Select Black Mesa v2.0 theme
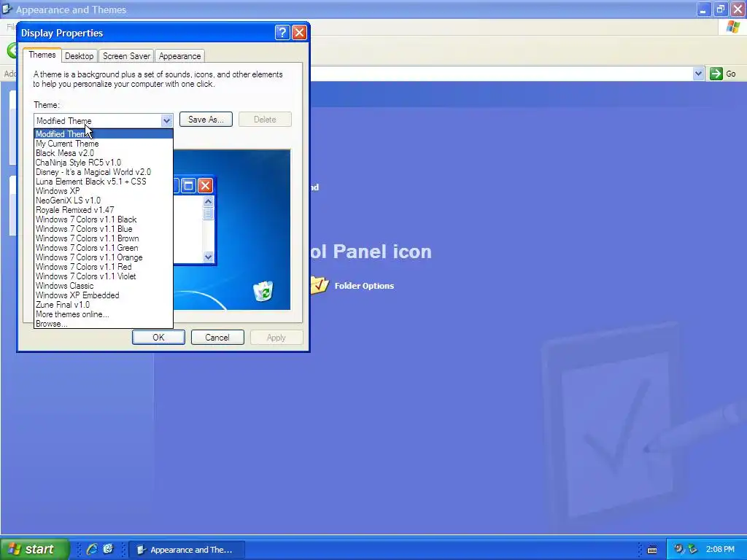The width and height of the screenshot is (747, 560). [104, 153]
